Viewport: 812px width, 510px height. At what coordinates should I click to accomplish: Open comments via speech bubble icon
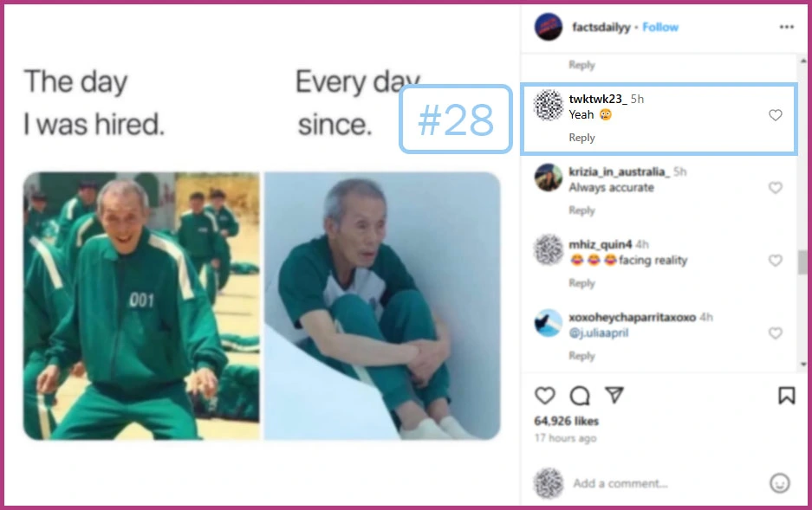(580, 396)
